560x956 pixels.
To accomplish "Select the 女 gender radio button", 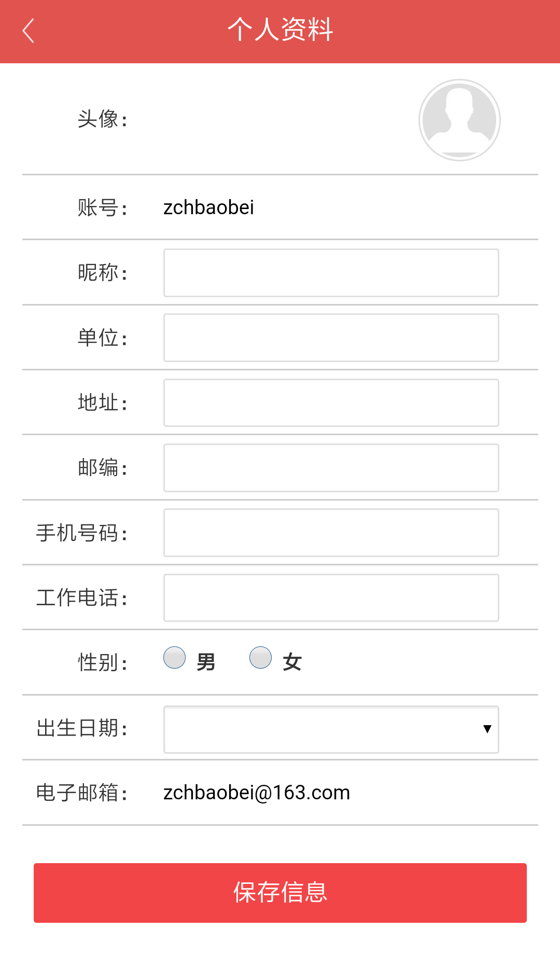I will (260, 657).
